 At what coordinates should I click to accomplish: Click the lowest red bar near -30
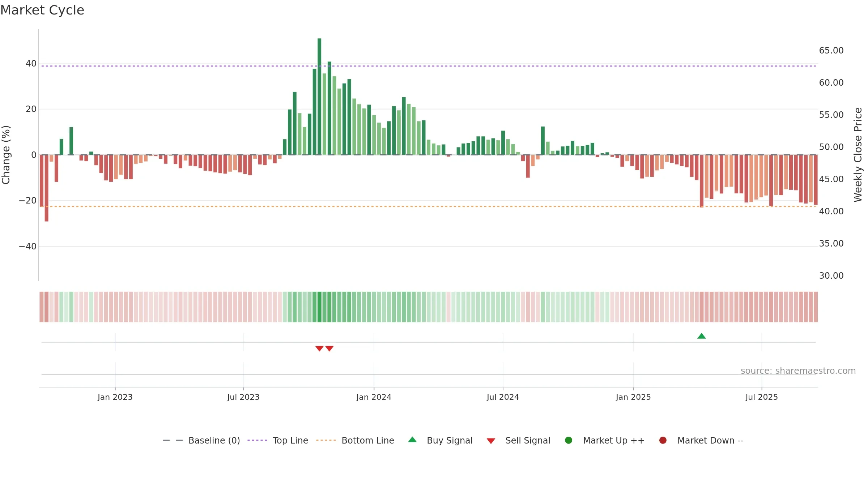pyautogui.click(x=46, y=188)
